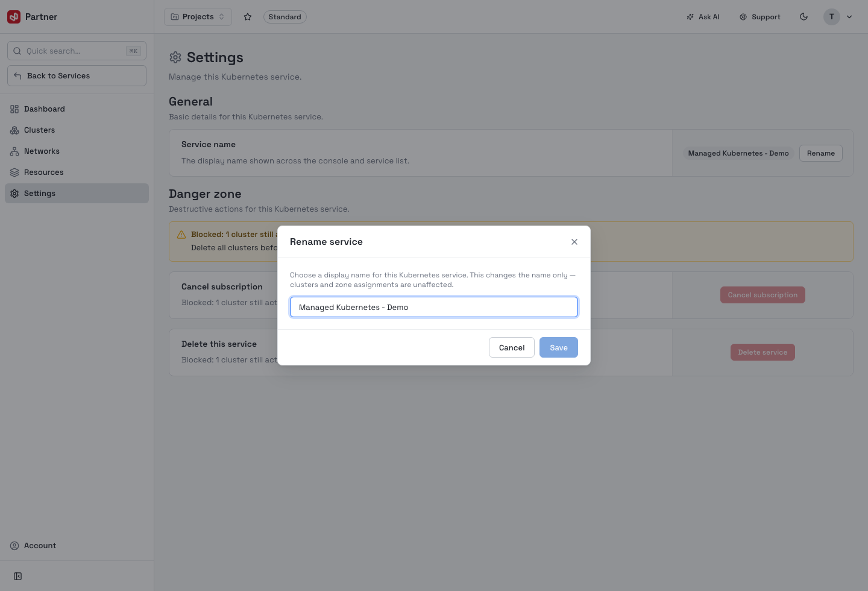Open the Support link
Image resolution: width=868 pixels, height=591 pixels.
tap(760, 17)
